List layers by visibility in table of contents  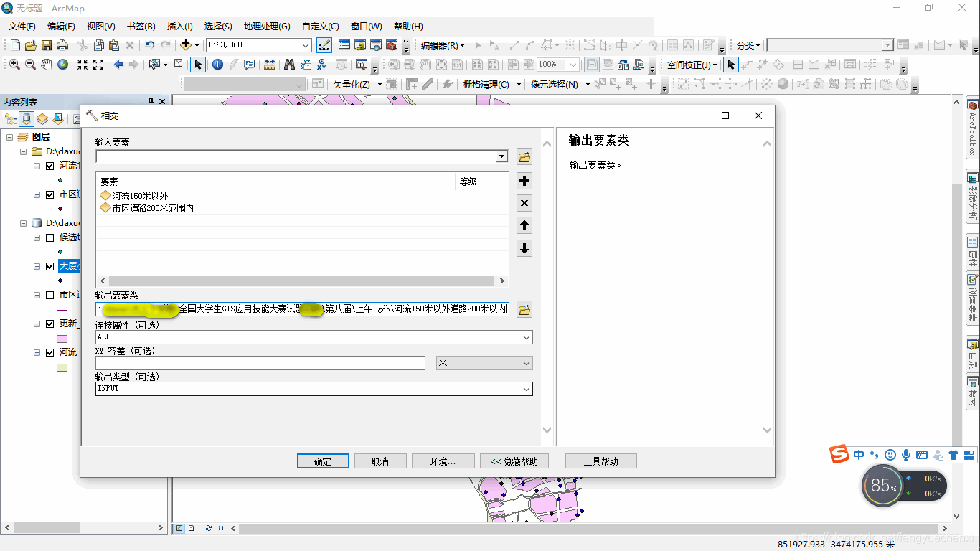tap(42, 118)
